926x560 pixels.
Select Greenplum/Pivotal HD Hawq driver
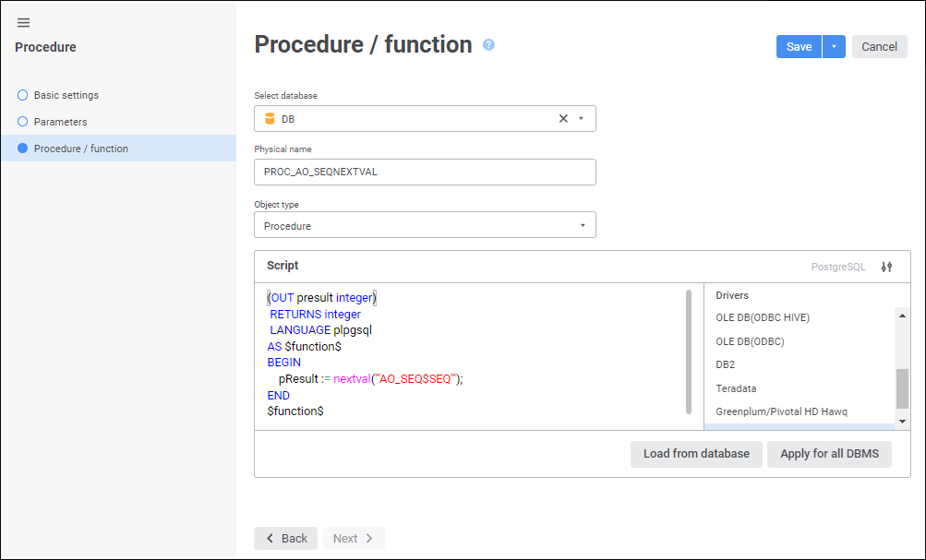pos(781,411)
